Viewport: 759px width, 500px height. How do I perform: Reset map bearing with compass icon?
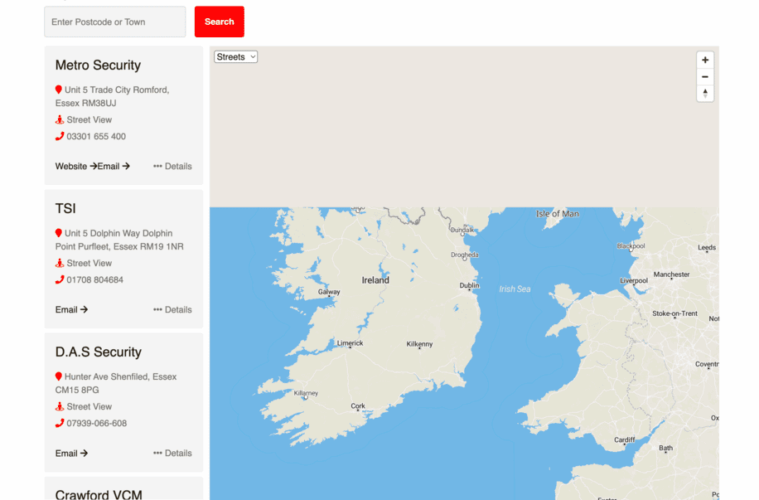click(705, 93)
